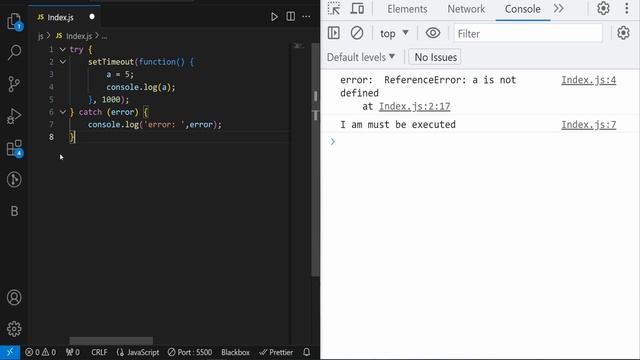Open the Default levels dropdown
The width and height of the screenshot is (640, 360).
click(x=361, y=57)
